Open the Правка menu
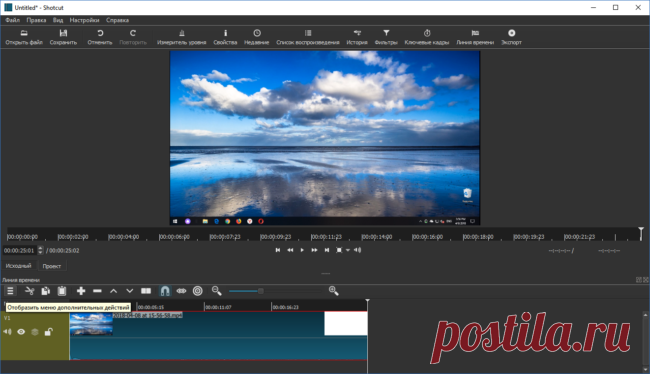This screenshot has height=374, width=650. pyautogui.click(x=36, y=20)
